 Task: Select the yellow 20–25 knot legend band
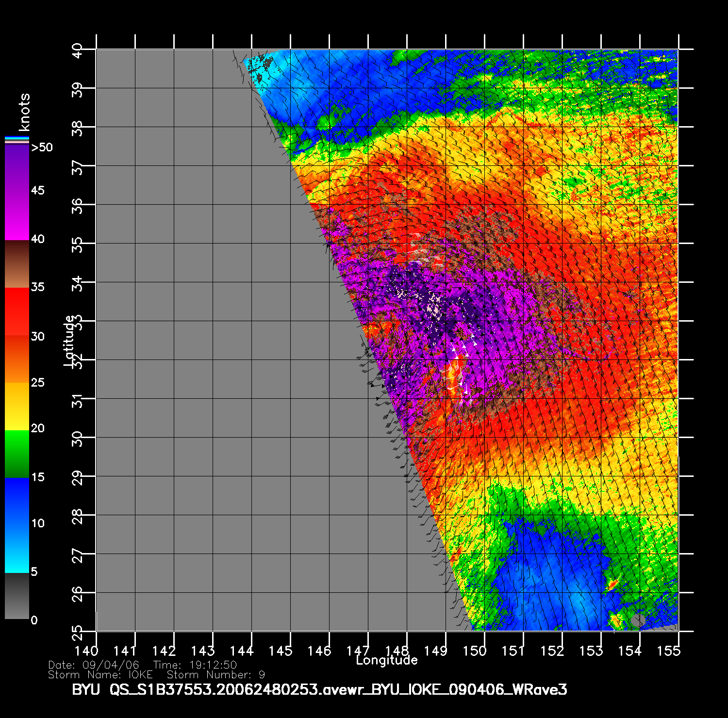coord(17,407)
